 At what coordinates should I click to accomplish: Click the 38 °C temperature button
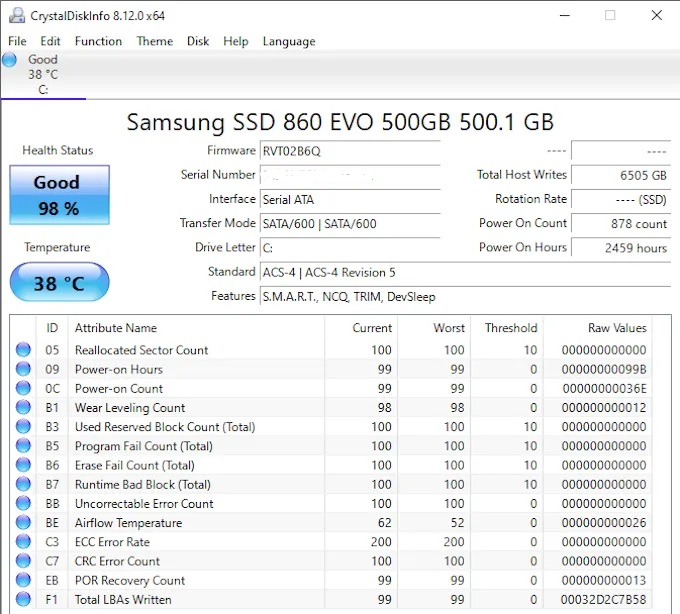click(x=59, y=282)
